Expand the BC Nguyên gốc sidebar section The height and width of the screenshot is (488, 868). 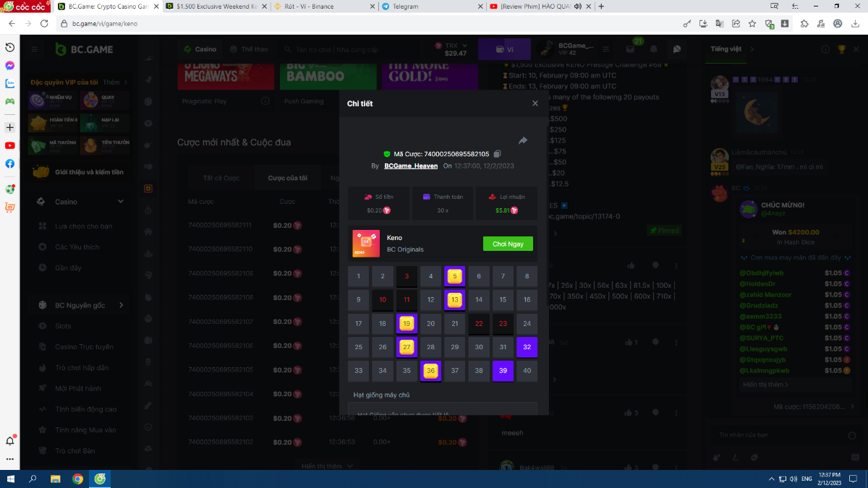121,305
